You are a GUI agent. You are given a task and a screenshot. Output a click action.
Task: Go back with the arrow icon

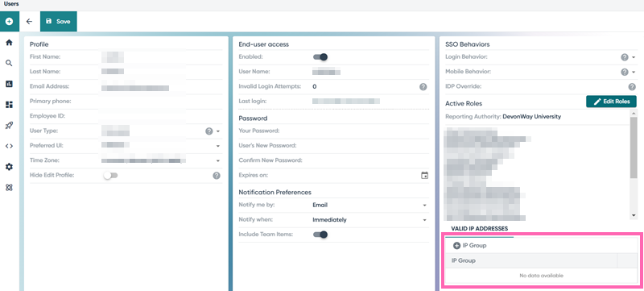point(29,22)
